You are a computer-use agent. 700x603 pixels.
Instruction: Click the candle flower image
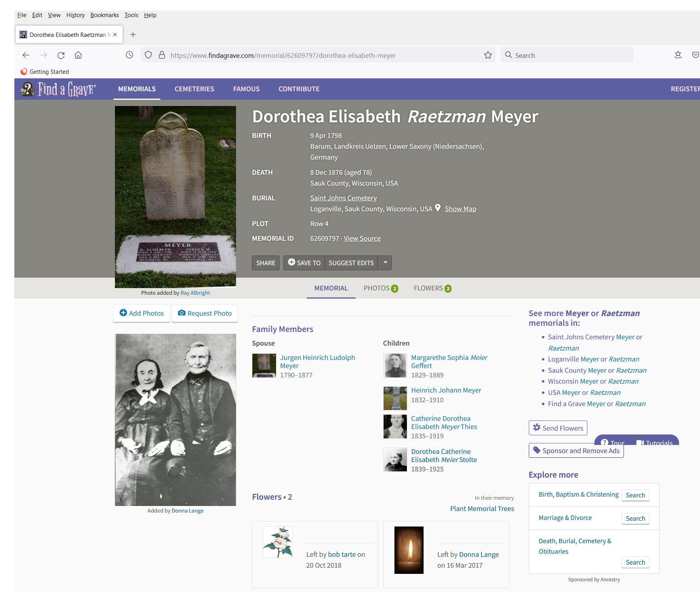coord(409,550)
